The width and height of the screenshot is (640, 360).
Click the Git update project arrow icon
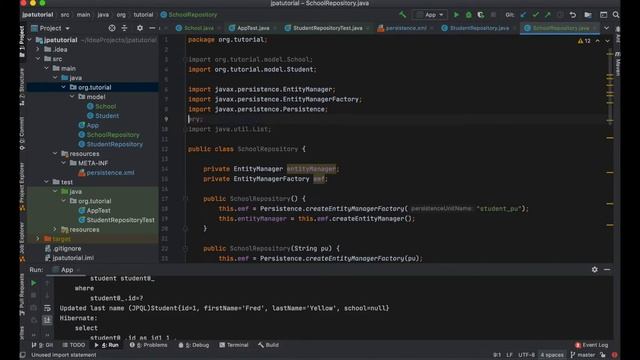pos(523,15)
